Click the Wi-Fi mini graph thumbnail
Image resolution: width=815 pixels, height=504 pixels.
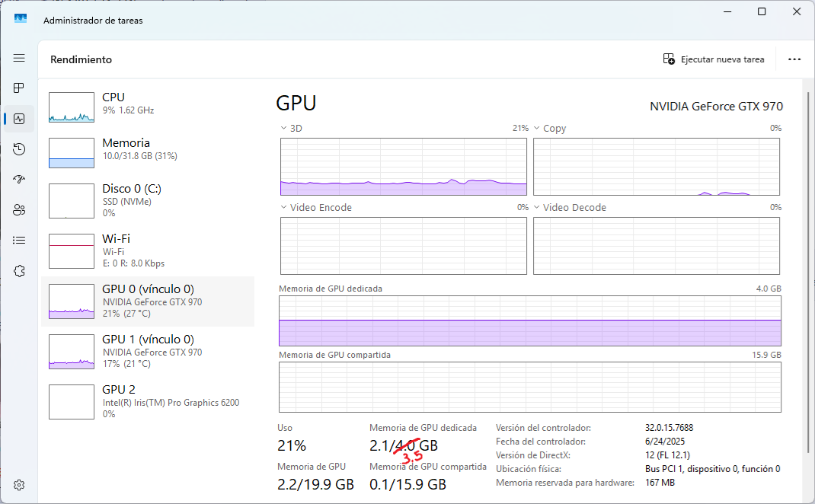tap(72, 251)
